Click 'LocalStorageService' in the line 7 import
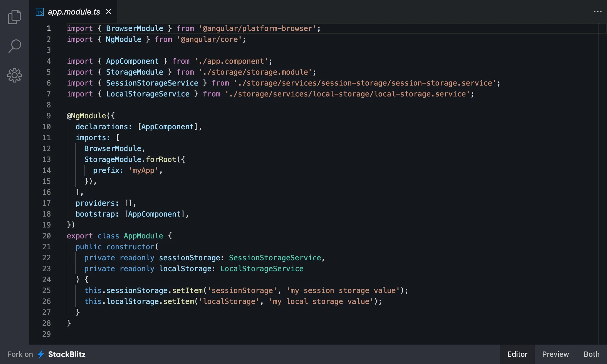 click(x=148, y=94)
